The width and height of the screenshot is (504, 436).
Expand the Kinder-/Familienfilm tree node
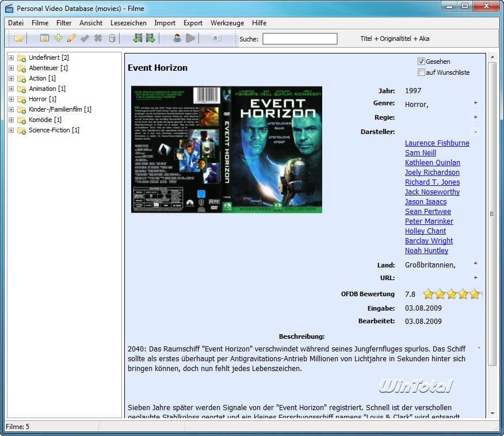[12, 109]
